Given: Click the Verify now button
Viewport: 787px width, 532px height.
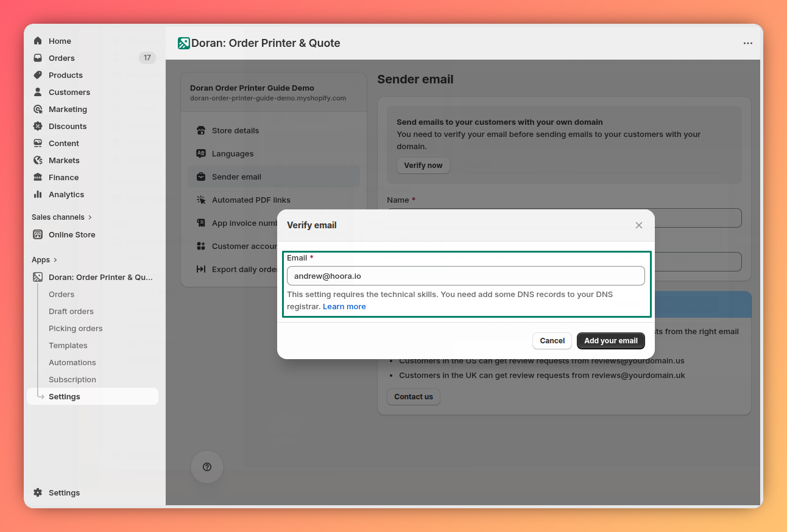Looking at the screenshot, I should (423, 165).
